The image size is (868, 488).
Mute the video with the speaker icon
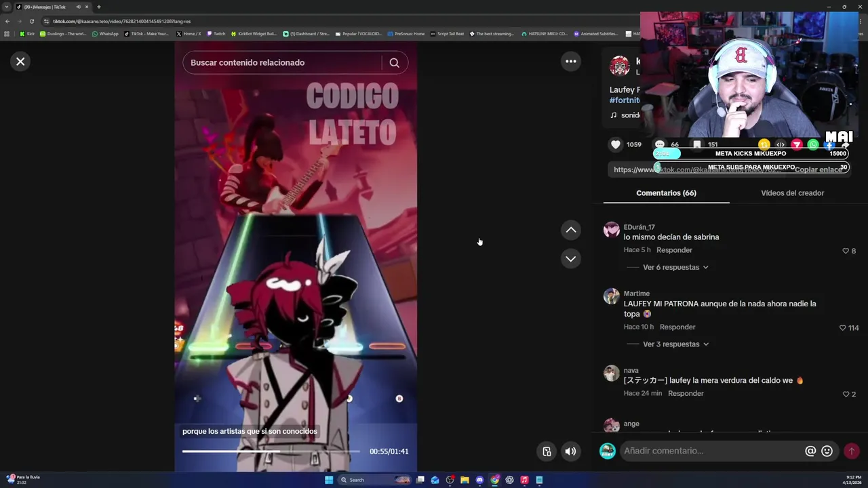tap(571, 451)
